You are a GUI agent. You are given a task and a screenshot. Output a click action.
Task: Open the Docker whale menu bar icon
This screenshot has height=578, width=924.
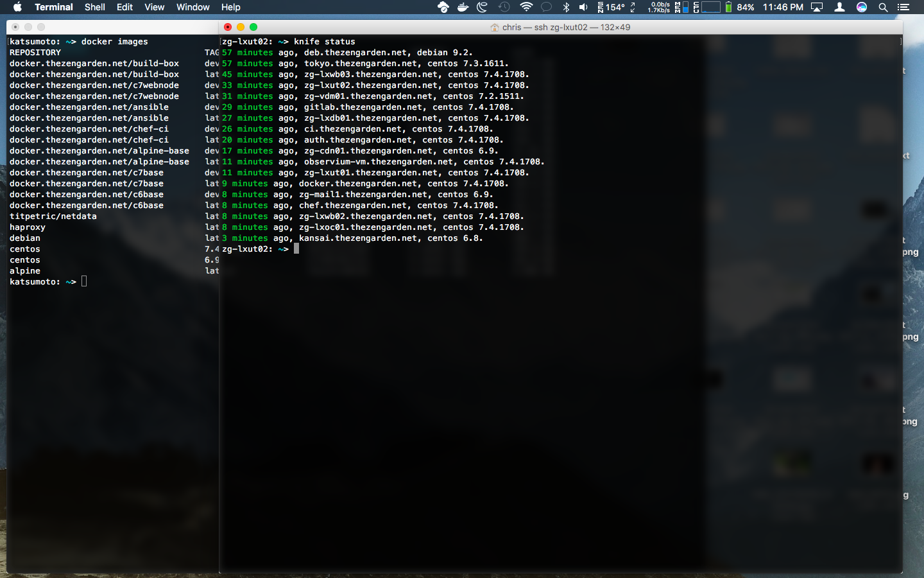[x=463, y=7]
